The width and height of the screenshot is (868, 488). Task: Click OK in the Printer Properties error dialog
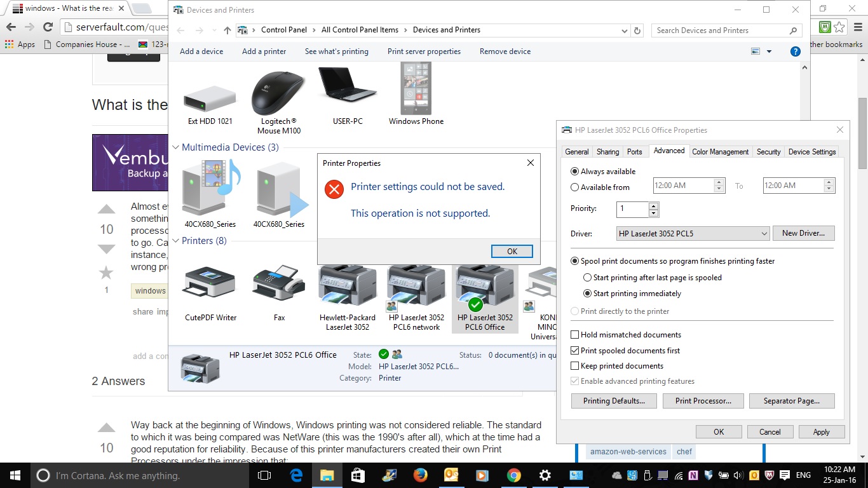click(512, 252)
